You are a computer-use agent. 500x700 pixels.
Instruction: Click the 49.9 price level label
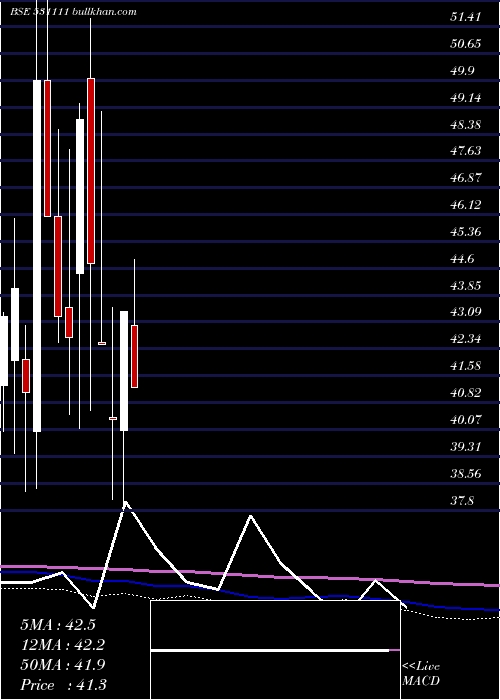coord(462,71)
